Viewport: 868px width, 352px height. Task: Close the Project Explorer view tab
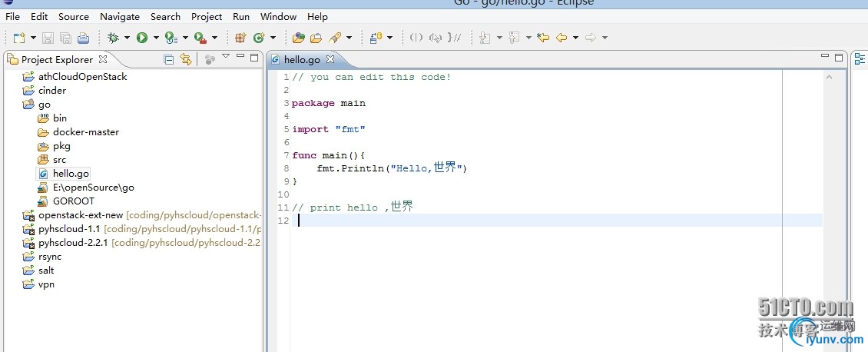pos(103,58)
